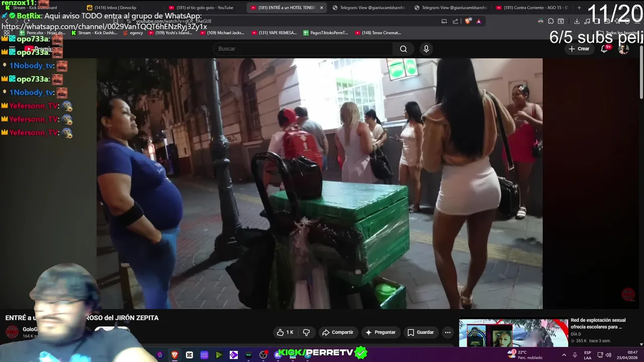Switch to Contra Corriente AGO 15 tab
This screenshot has height=362, width=644.
pyautogui.click(x=532, y=8)
